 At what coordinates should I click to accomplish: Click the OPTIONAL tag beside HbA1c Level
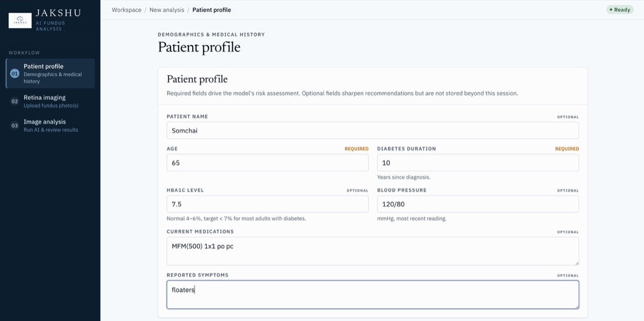point(357,191)
